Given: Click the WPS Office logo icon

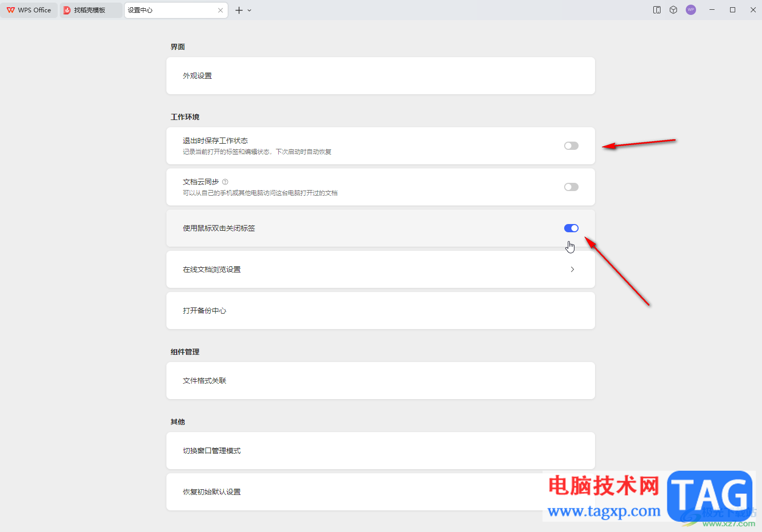Looking at the screenshot, I should coord(11,10).
